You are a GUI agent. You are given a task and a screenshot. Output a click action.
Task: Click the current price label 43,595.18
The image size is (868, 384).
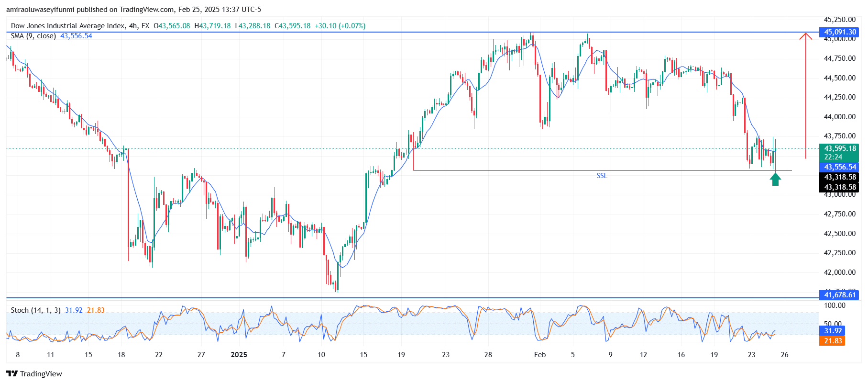click(839, 148)
